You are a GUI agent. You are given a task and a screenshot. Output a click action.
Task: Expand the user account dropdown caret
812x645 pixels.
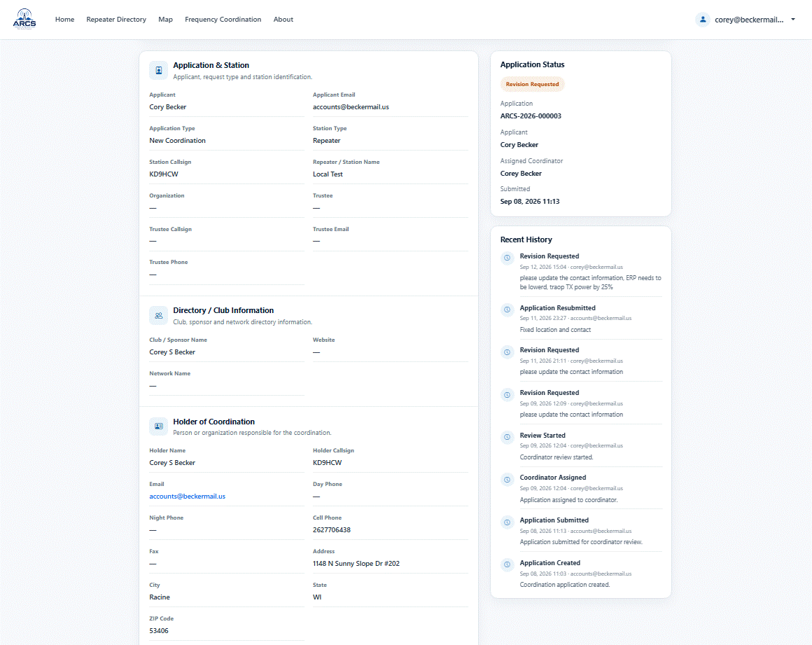pyautogui.click(x=793, y=20)
